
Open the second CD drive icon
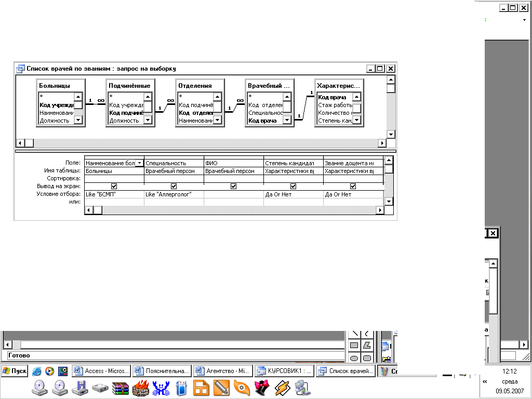tap(60, 388)
